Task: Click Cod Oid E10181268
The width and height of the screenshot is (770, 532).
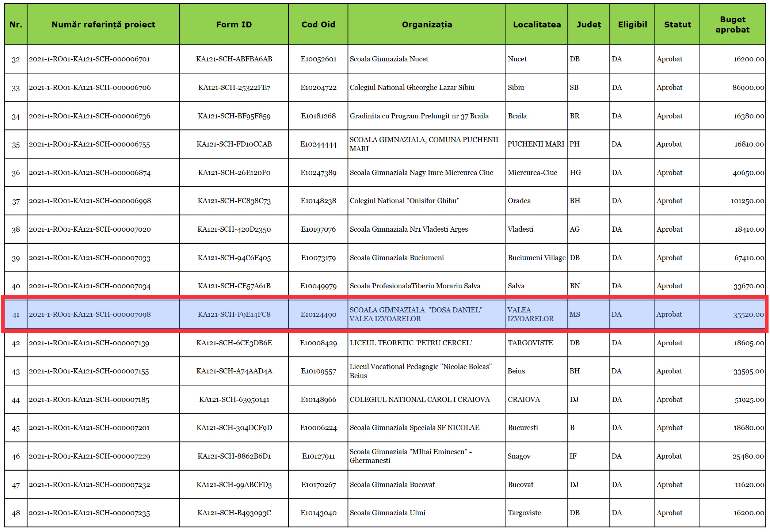Action: click(318, 116)
